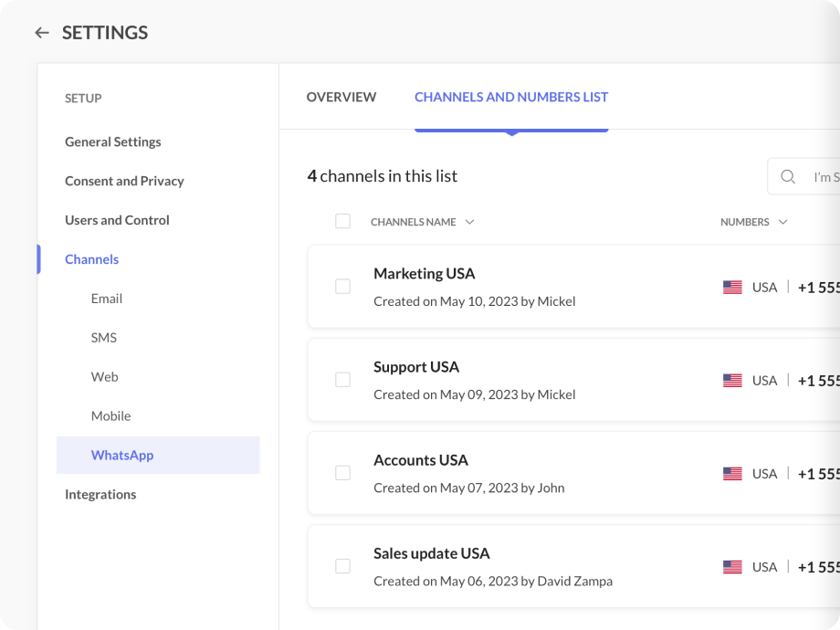The height and width of the screenshot is (630, 840).
Task: Go to Consent and Privacy settings
Action: [124, 181]
